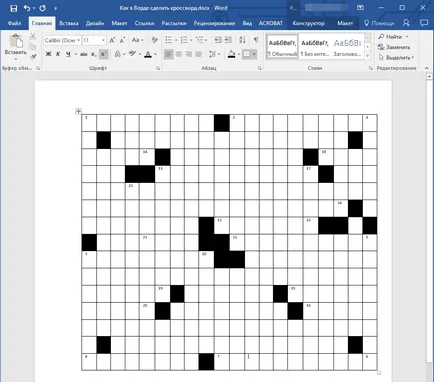Screen dimensions: 434x382
Task: Decrease the font size with A-down
Action: pos(122,40)
